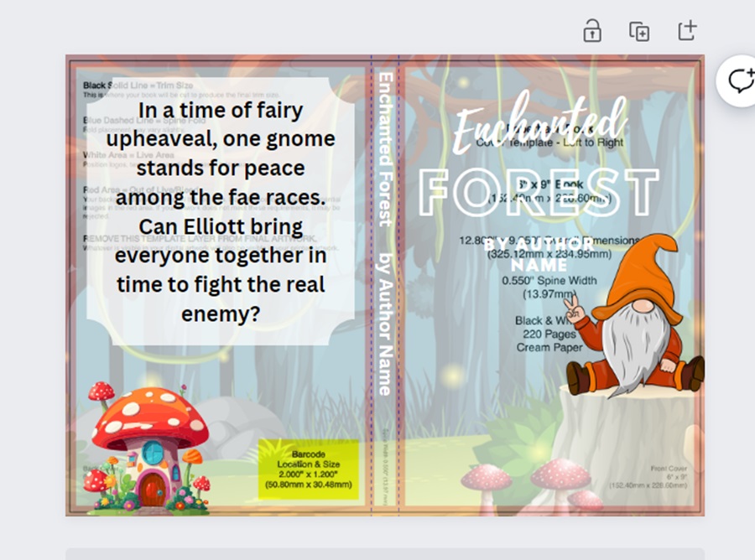Click the outlined "FOREST" title text
Screen dimensions: 755x560
tap(539, 192)
